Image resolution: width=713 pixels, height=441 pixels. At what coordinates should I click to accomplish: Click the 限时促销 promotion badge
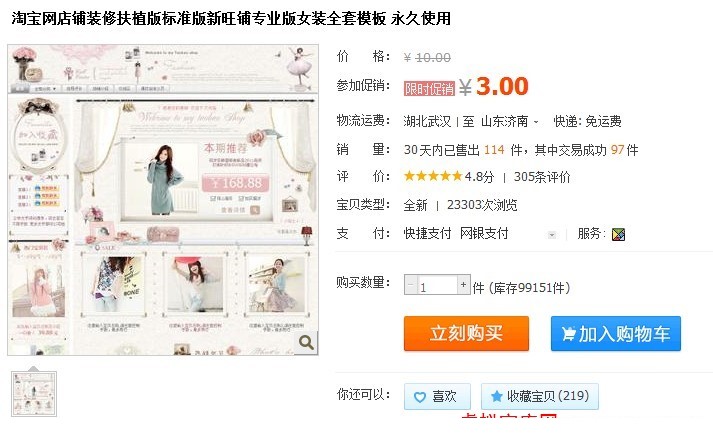tap(429, 88)
